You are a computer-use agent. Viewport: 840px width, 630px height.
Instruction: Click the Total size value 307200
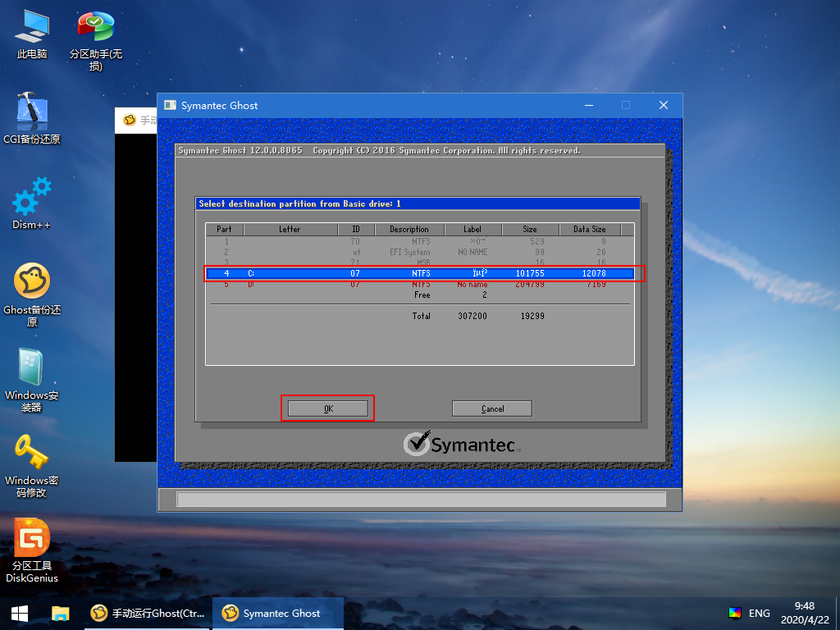coord(472,316)
